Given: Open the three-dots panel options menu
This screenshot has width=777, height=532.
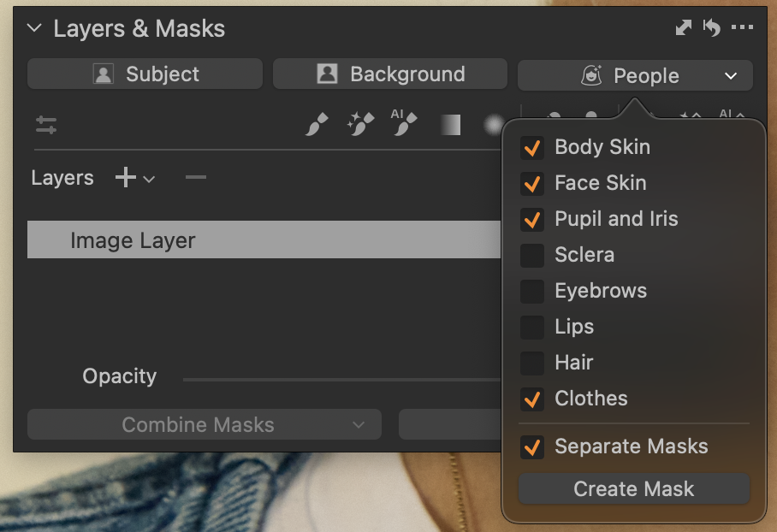Looking at the screenshot, I should click(742, 27).
